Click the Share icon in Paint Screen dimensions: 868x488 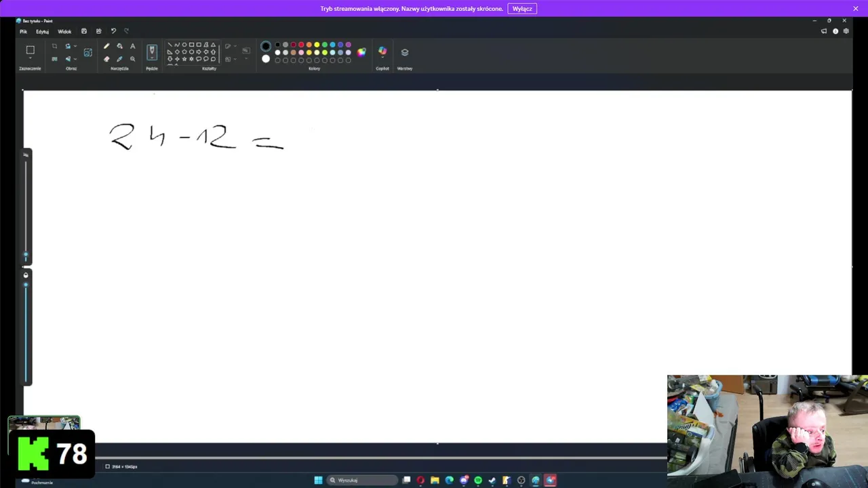pyautogui.click(x=99, y=31)
